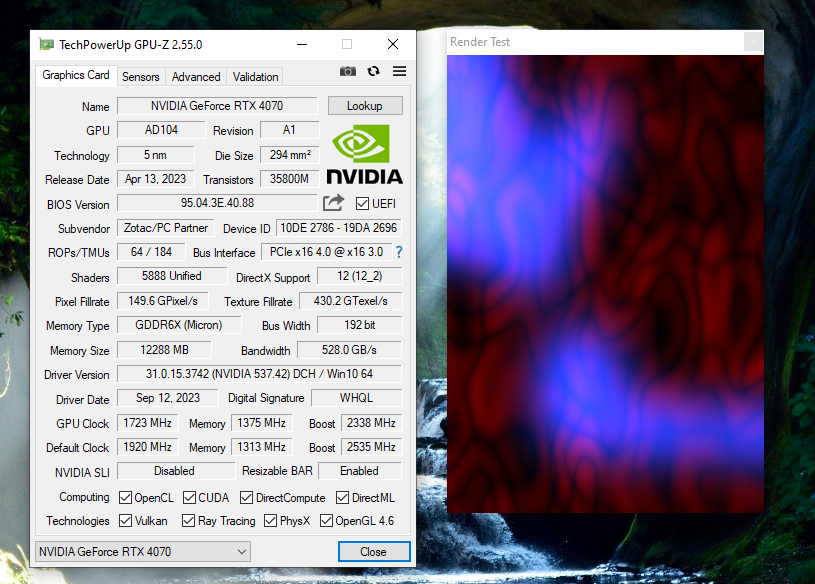Toggle the OpenGL 4.6 checkbox
Screen dimensions: 815x584
pos(326,521)
